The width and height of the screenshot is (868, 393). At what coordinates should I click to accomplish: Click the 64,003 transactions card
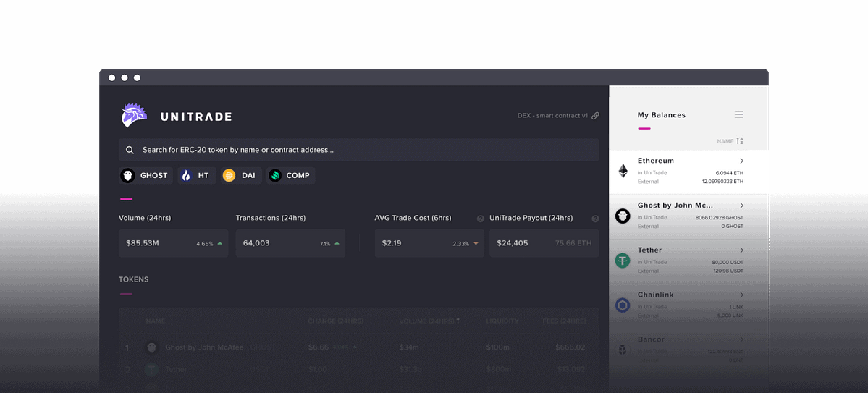(x=290, y=243)
